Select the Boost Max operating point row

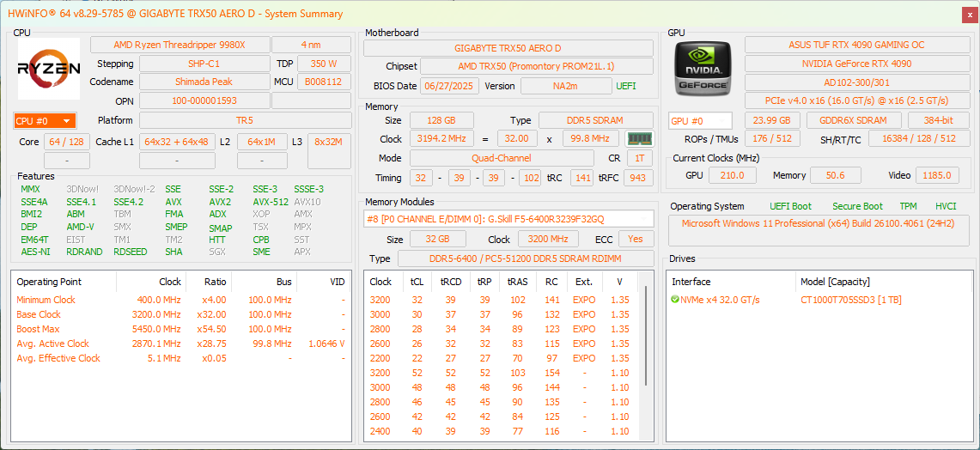[x=181, y=329]
